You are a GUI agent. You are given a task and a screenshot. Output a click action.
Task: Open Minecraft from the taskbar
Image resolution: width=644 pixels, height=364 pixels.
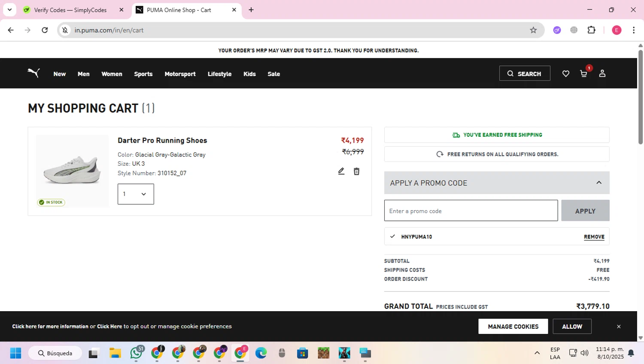[324, 353]
